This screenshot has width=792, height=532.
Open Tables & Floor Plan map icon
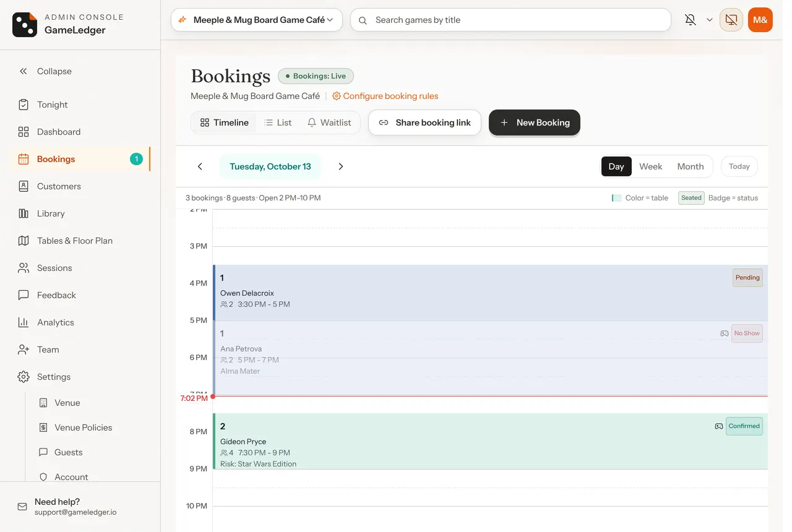[24, 241]
